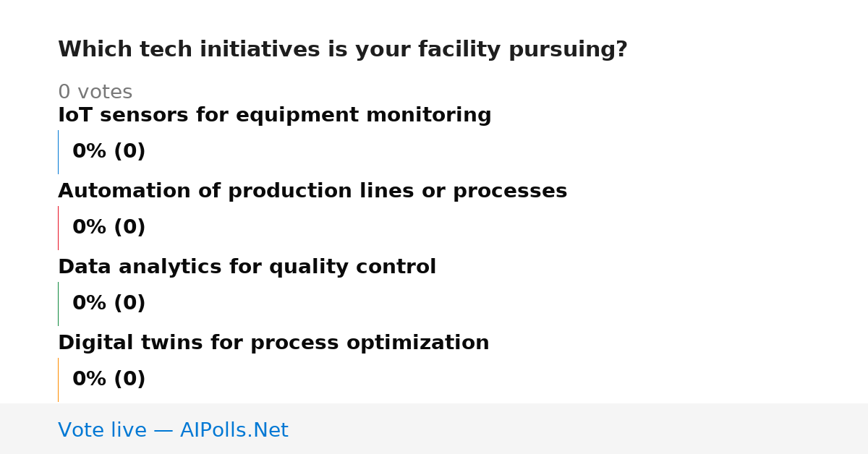Click the 'Vote live — AIPolls.Net' link
The width and height of the screenshot is (868, 454).
[x=173, y=430]
